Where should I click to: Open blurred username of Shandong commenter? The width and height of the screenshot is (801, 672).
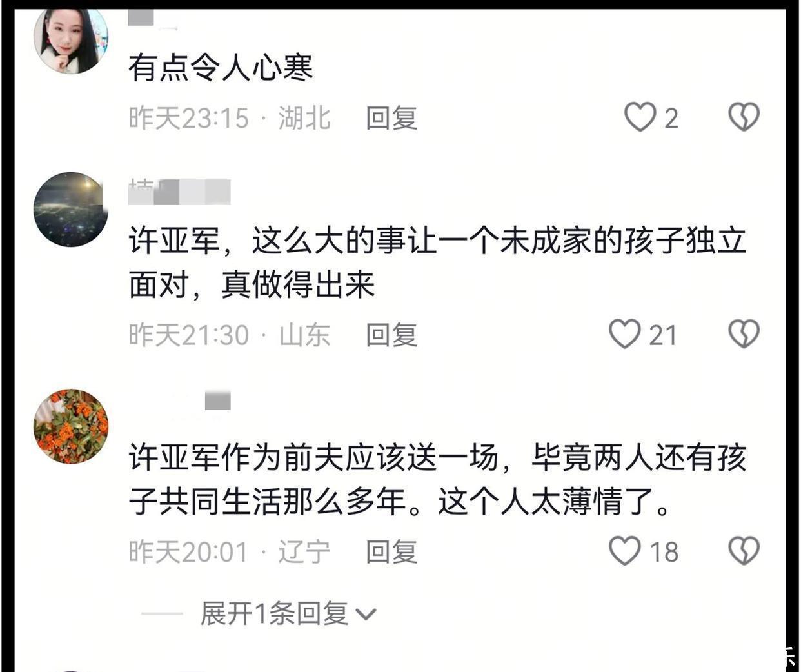click(179, 192)
